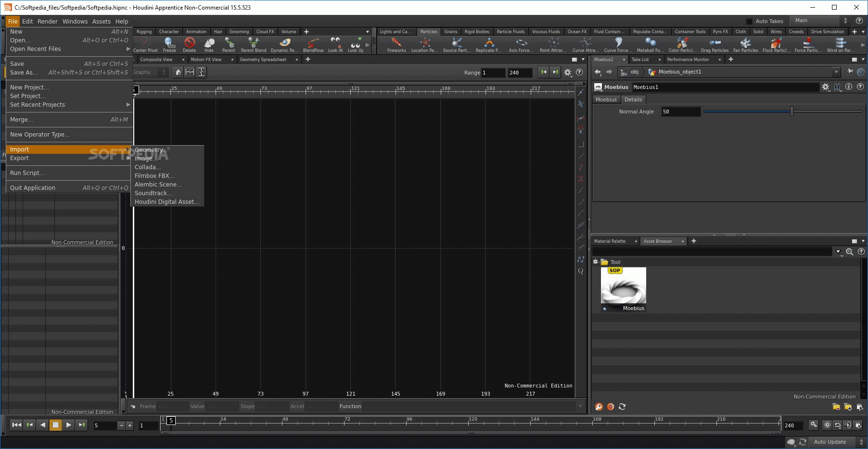Select the Parent Blend shelf tool
The image size is (868, 449).
(254, 45)
